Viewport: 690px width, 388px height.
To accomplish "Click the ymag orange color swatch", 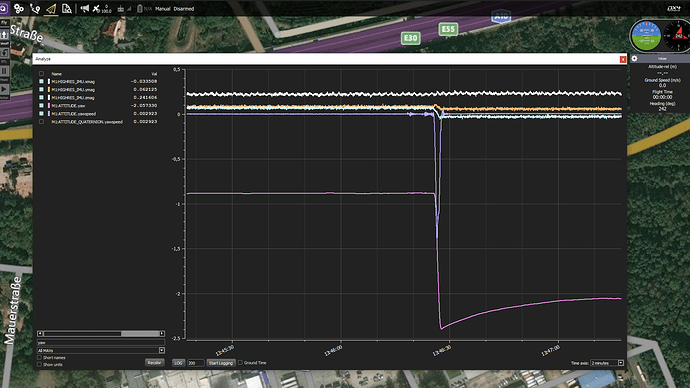I will tap(48, 89).
